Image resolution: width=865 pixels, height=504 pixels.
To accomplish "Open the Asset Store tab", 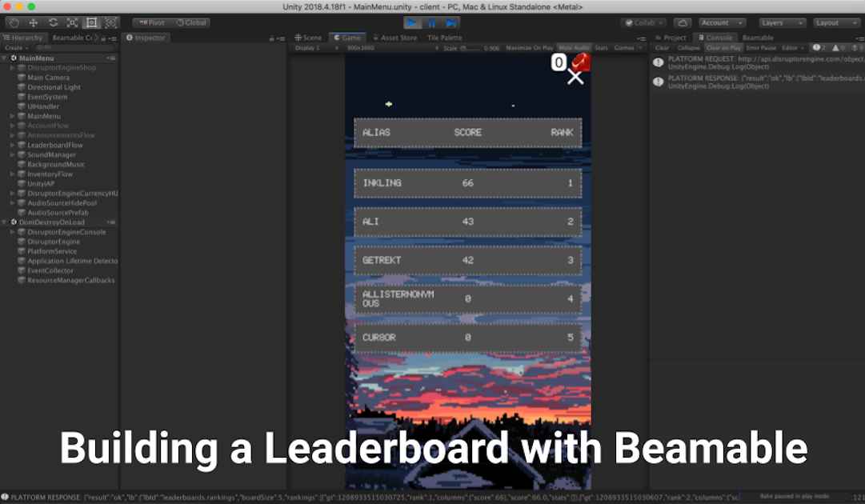I will pos(395,38).
